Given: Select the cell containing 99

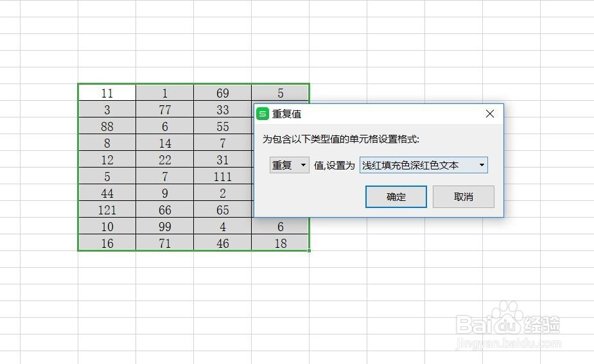Looking at the screenshot, I should pos(165,226).
